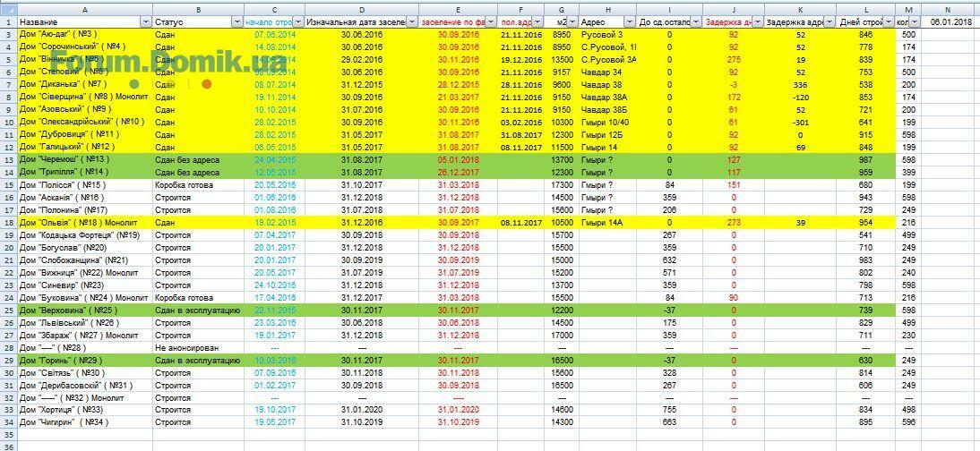The height and width of the screenshot is (451, 980).
Task: Select row 18 header
Action: point(8,222)
